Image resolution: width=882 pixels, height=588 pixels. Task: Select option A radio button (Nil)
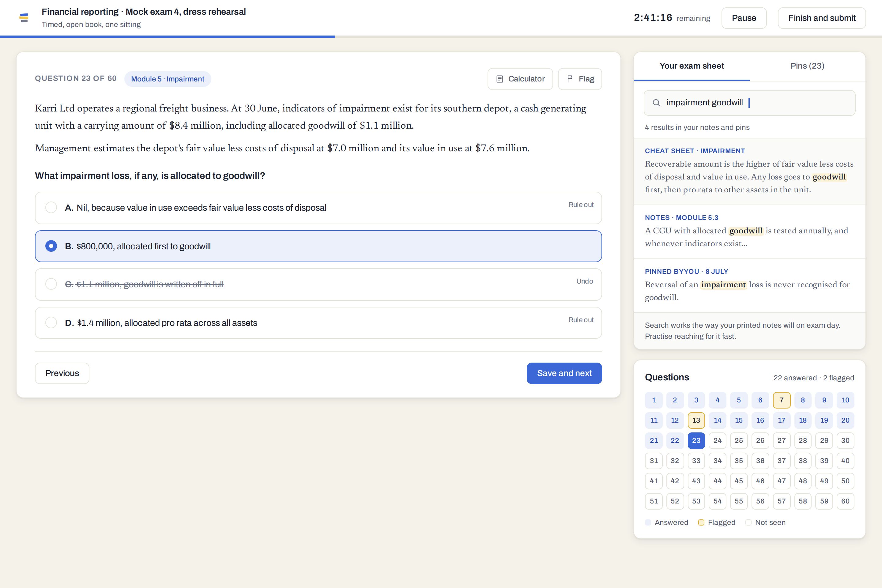click(x=51, y=207)
